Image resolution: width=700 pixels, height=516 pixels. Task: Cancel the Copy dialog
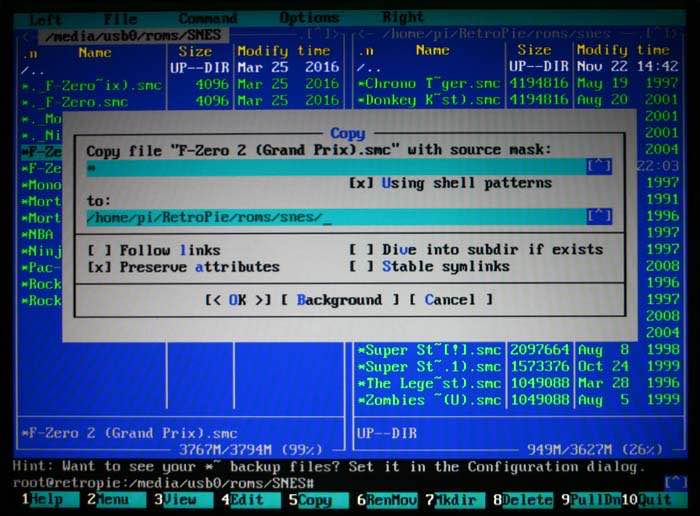point(451,300)
